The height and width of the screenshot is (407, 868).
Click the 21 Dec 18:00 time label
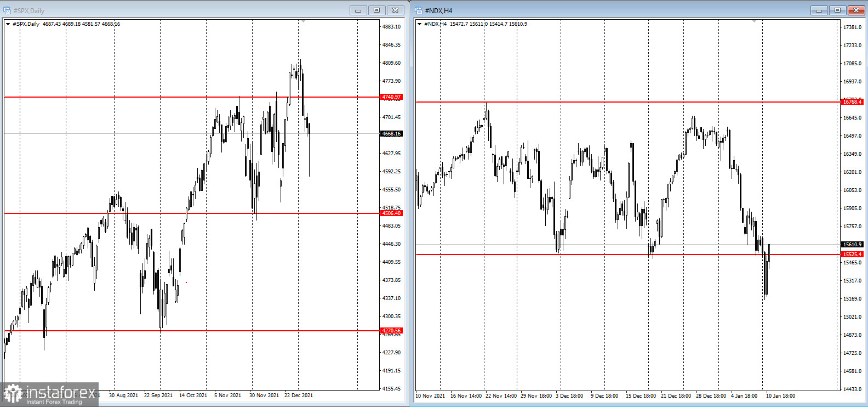click(x=676, y=396)
